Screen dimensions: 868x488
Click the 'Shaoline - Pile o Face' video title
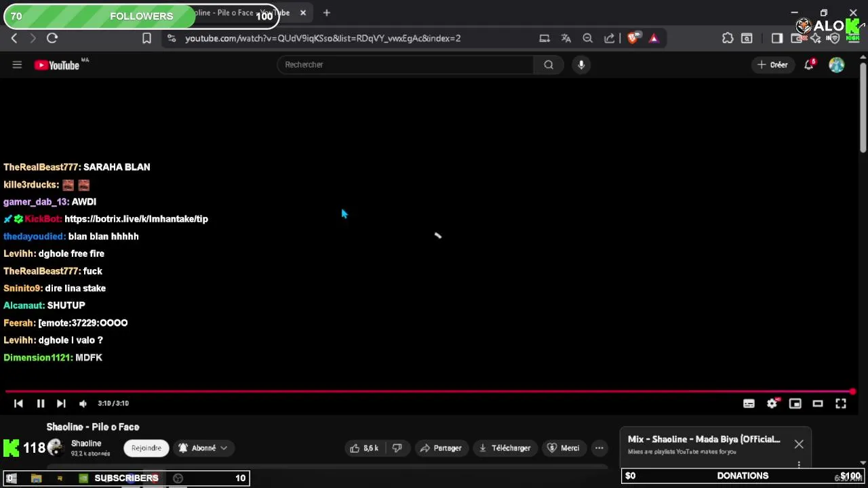[x=93, y=427]
